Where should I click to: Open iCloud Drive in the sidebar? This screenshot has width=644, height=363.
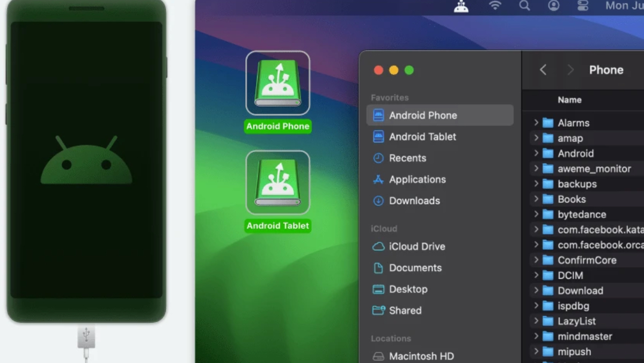(416, 247)
